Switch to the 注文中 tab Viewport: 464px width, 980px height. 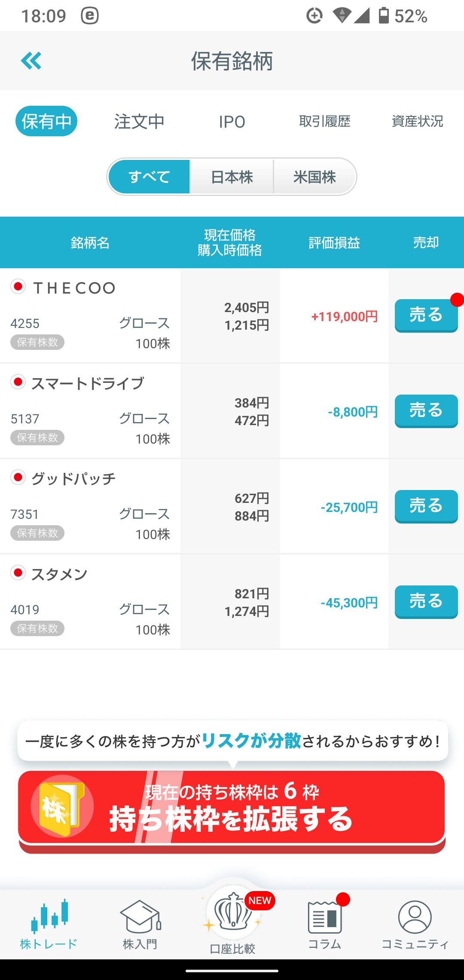point(139,122)
